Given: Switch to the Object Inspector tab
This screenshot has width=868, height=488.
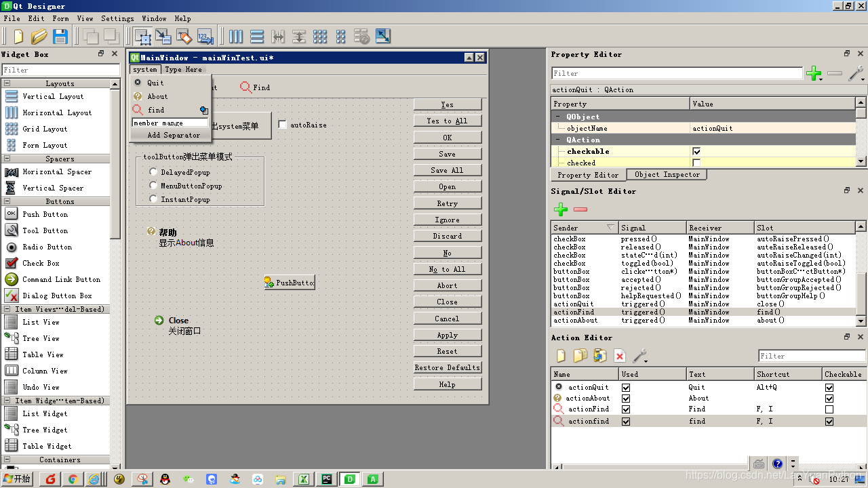Looking at the screenshot, I should 667,175.
